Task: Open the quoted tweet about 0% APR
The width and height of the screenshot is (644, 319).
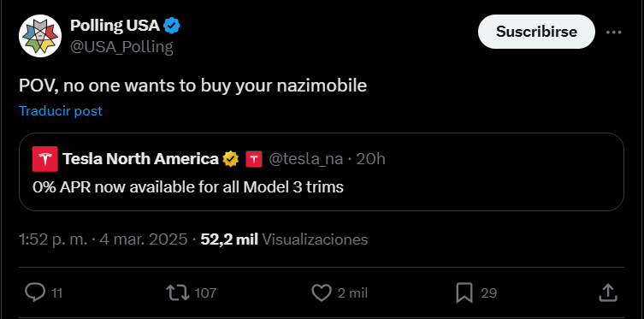Action: [322, 172]
